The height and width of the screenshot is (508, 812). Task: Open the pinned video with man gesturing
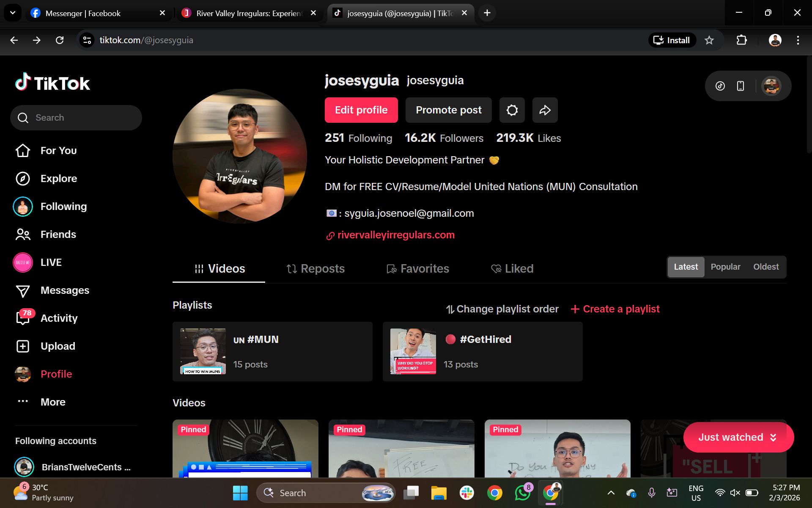pyautogui.click(x=557, y=448)
